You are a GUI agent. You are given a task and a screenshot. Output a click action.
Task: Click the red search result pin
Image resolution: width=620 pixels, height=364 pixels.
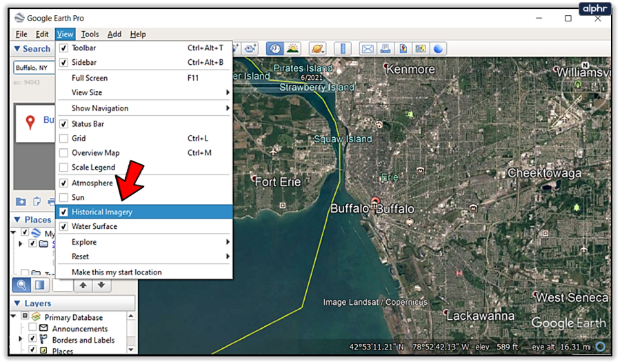click(30, 123)
